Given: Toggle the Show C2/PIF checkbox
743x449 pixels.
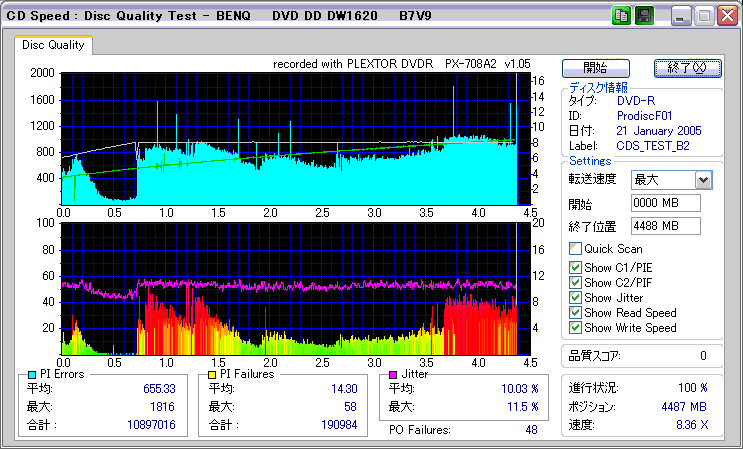Looking at the screenshot, I should (x=575, y=282).
